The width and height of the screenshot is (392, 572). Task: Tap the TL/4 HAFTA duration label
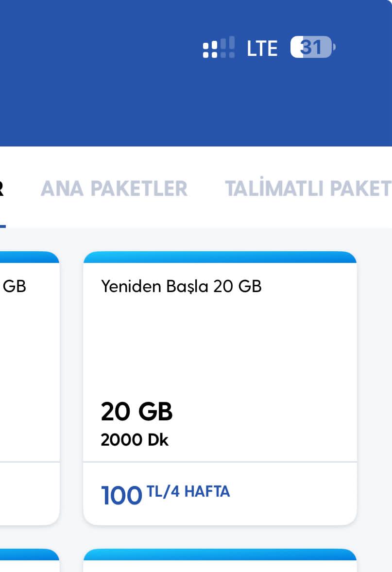pyautogui.click(x=188, y=492)
